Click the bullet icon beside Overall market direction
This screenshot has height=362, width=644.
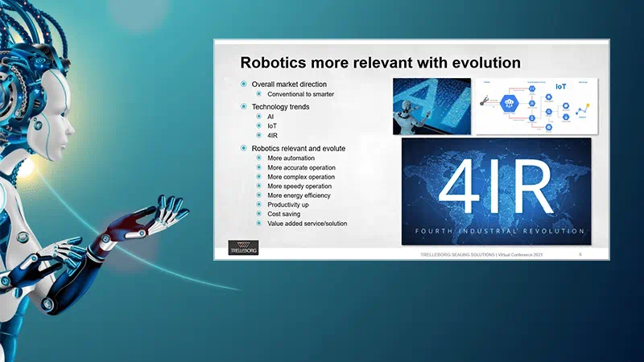point(244,84)
